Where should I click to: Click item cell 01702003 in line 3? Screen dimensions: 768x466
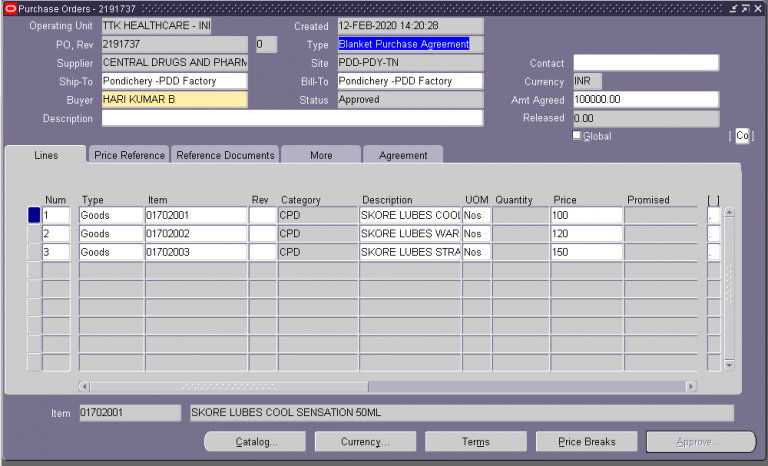click(196, 252)
